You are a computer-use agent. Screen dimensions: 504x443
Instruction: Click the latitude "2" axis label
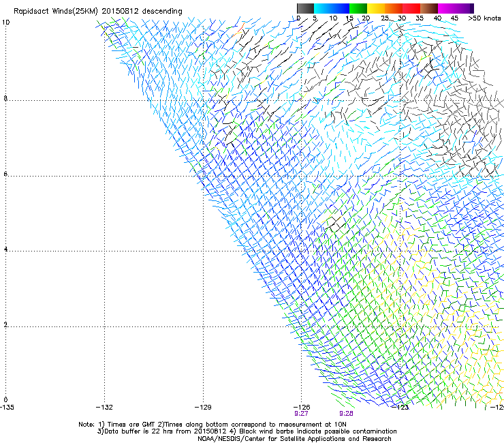(5, 325)
